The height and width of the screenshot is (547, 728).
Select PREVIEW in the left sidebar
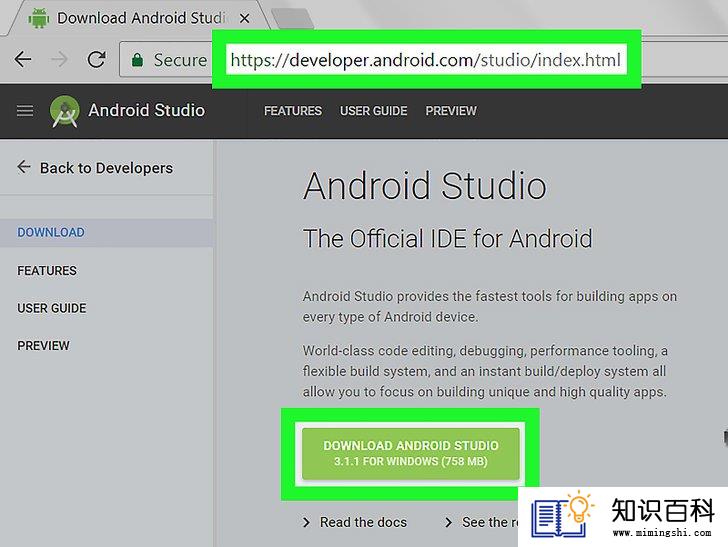(x=43, y=346)
